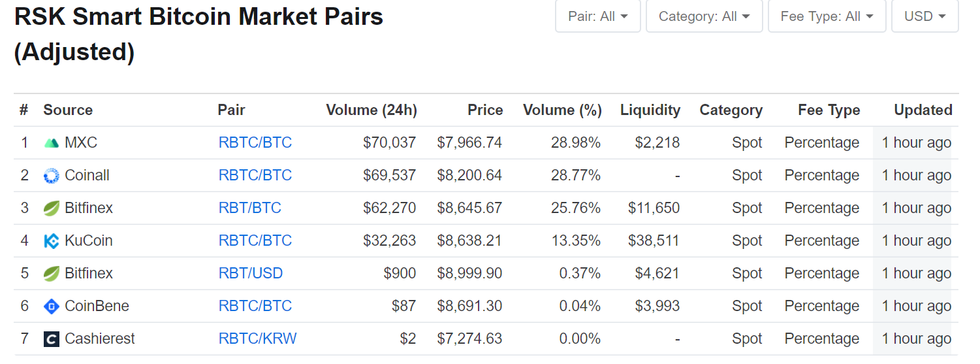Open the Bitfinex RBT/USD pair link

[251, 274]
